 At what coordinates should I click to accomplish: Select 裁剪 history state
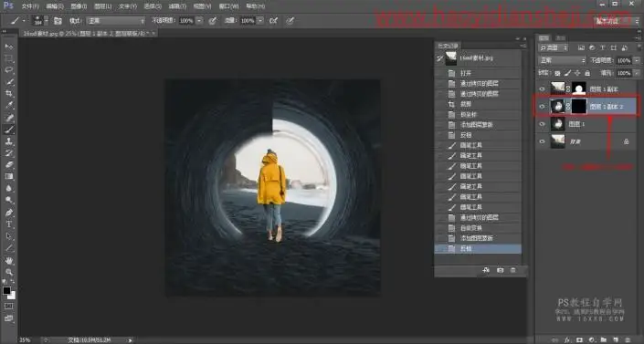pyautogui.click(x=478, y=104)
